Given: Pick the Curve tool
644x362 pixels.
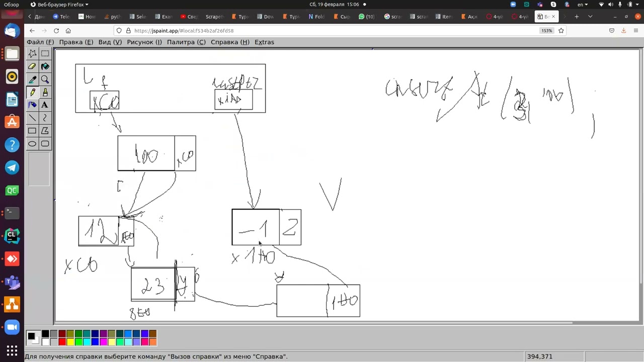Looking at the screenshot, I should [45, 118].
